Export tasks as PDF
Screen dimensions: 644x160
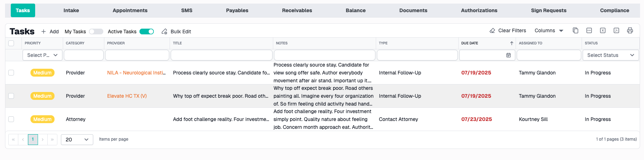click(x=616, y=31)
